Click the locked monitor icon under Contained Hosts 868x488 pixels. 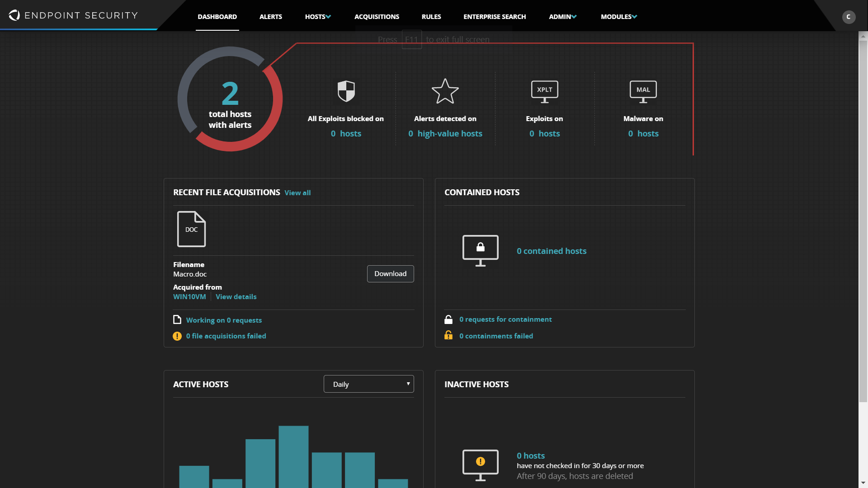pos(480,250)
